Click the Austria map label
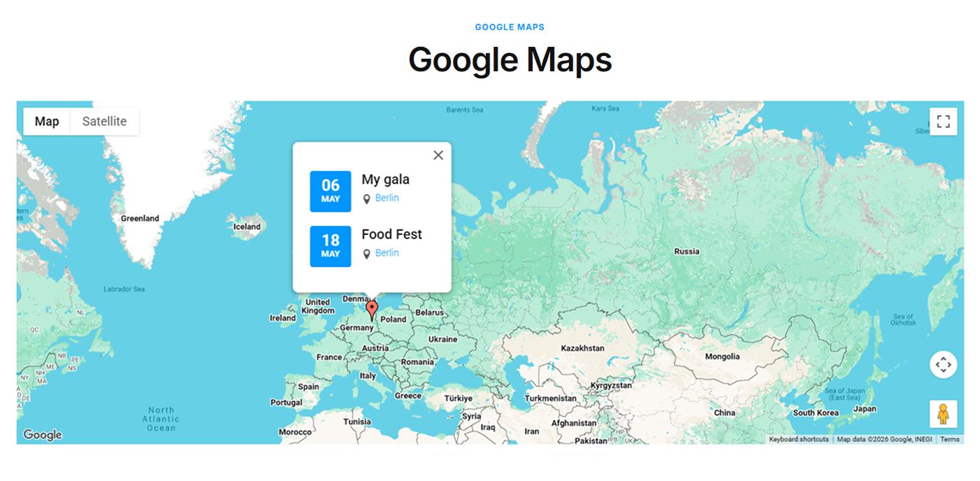Image resolution: width=980 pixels, height=481 pixels. tap(375, 348)
